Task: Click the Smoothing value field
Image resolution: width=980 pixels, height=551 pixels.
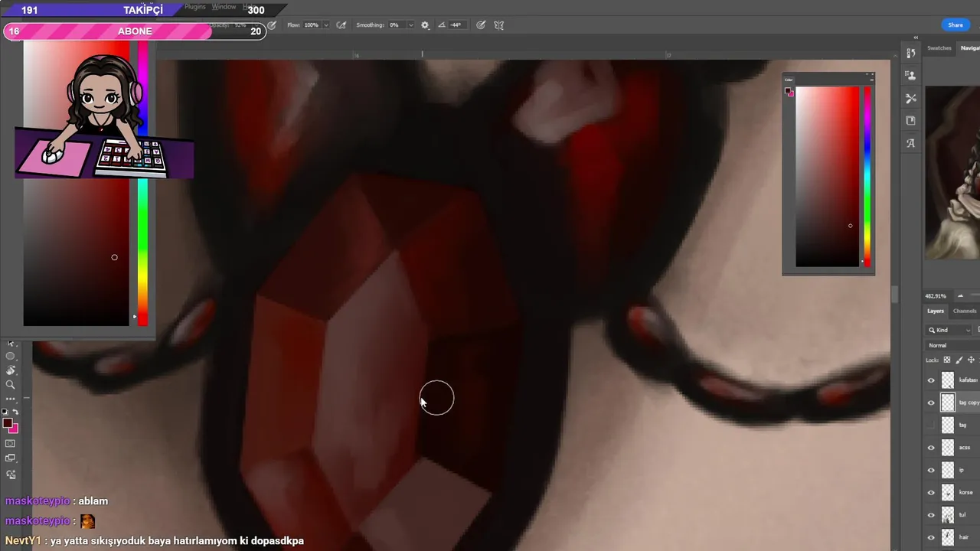Action: pos(396,25)
